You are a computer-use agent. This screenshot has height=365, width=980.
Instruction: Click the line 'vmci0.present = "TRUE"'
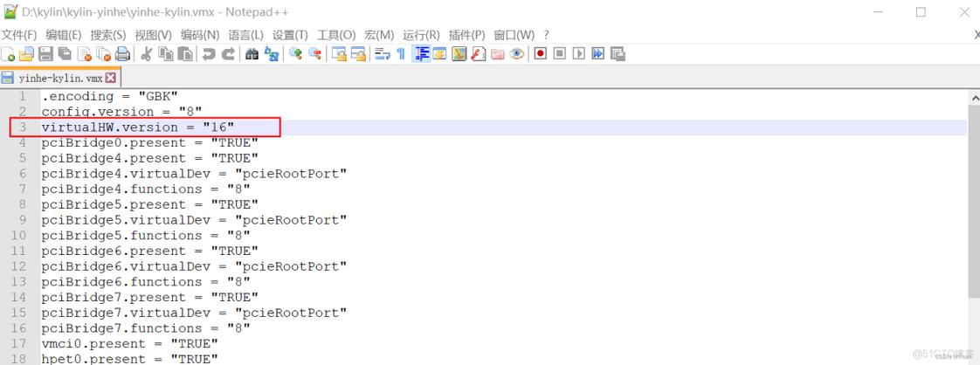pyautogui.click(x=129, y=344)
